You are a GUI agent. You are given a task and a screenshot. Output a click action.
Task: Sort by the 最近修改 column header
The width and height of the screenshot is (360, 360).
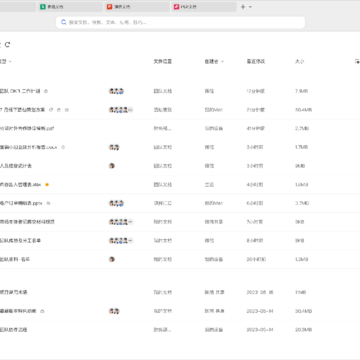click(x=256, y=61)
